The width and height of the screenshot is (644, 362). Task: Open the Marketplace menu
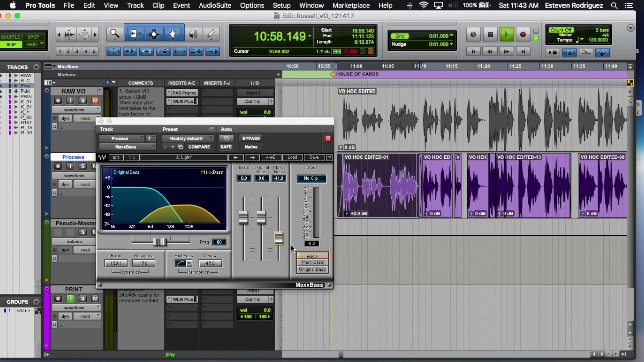coord(351,5)
